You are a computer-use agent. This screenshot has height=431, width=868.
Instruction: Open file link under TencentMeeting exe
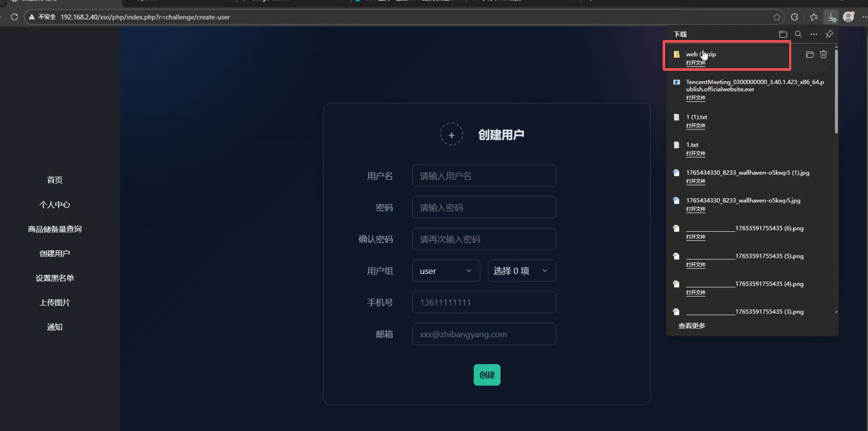[x=696, y=98]
